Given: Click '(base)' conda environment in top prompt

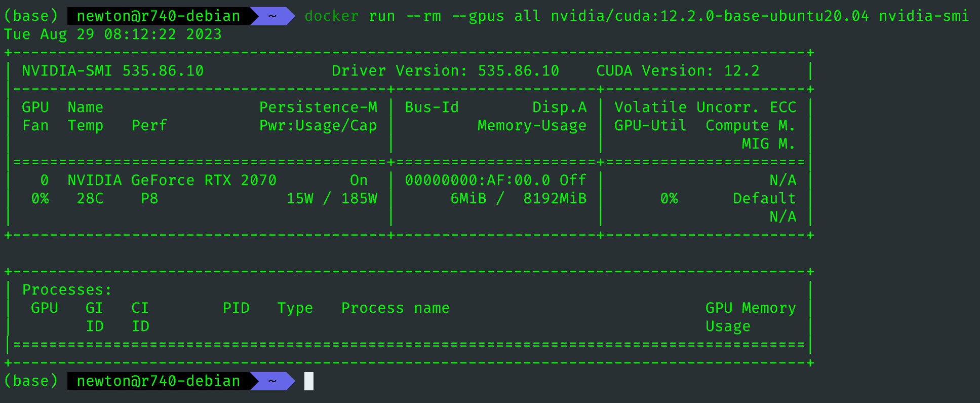Looking at the screenshot, I should 31,16.
